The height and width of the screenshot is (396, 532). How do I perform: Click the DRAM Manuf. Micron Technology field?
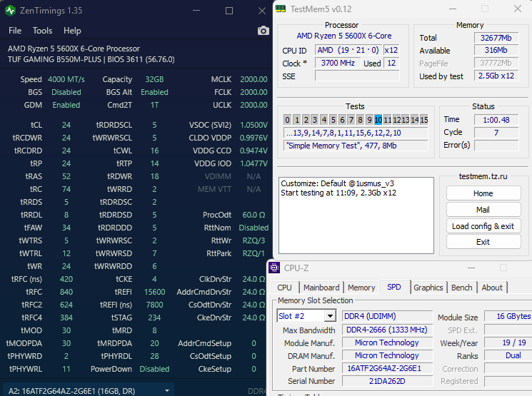[387, 355]
